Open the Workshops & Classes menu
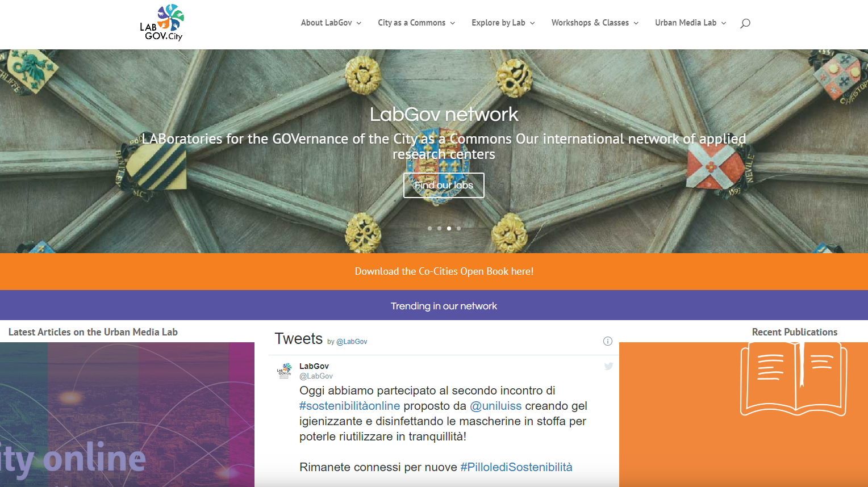The width and height of the screenshot is (868, 487). [595, 23]
